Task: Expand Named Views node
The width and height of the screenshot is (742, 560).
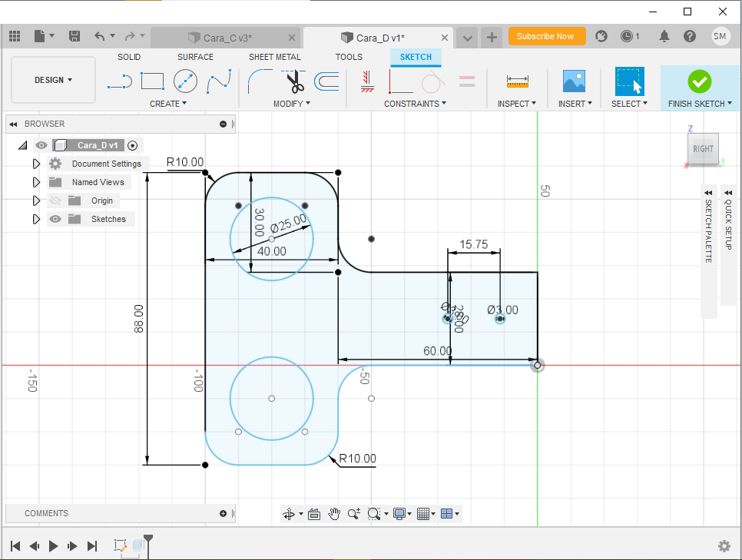Action: coord(36,182)
